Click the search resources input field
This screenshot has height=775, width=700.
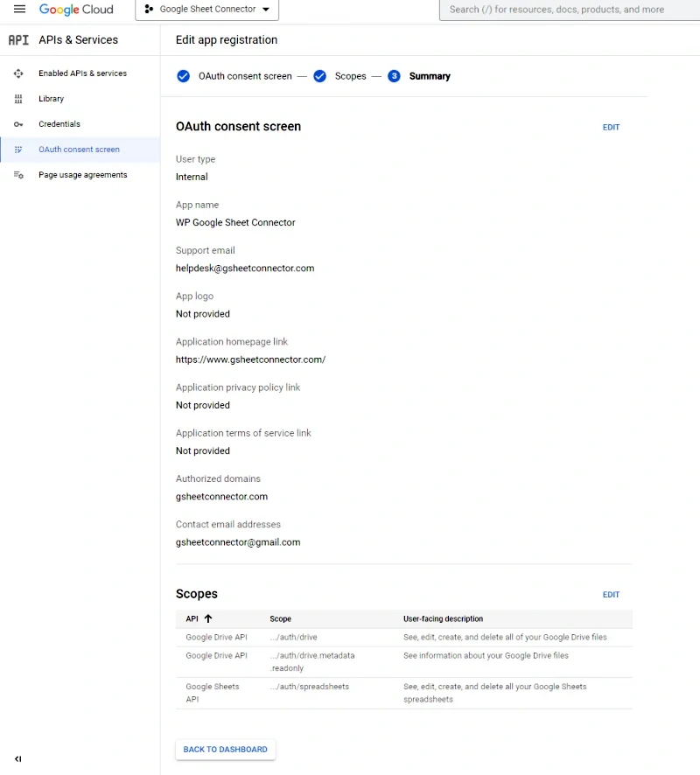tap(570, 10)
